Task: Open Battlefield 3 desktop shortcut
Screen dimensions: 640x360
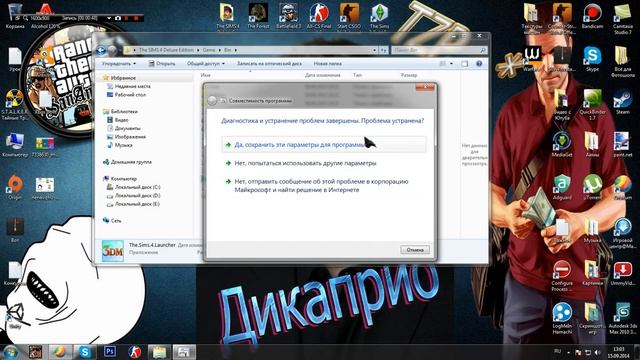Action: [289, 17]
